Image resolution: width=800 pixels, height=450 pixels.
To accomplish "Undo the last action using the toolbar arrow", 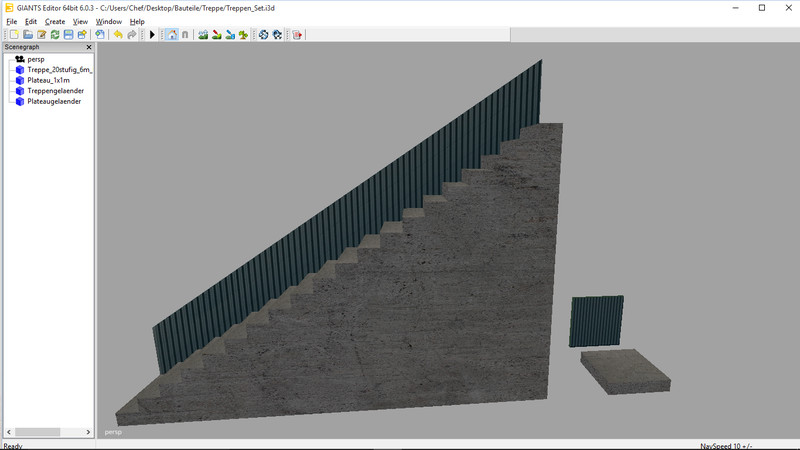I will (118, 35).
